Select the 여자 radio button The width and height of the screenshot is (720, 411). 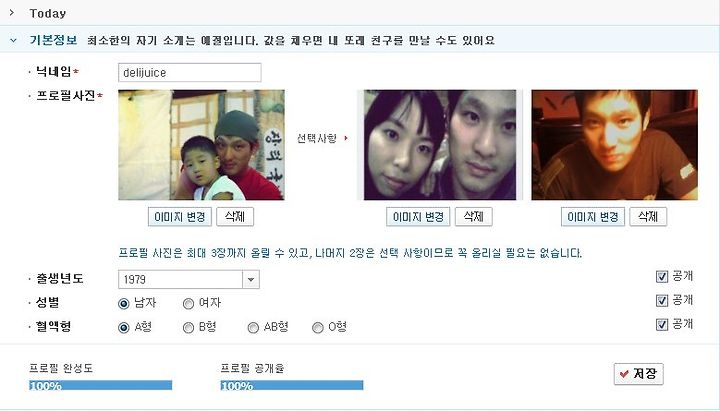(188, 304)
